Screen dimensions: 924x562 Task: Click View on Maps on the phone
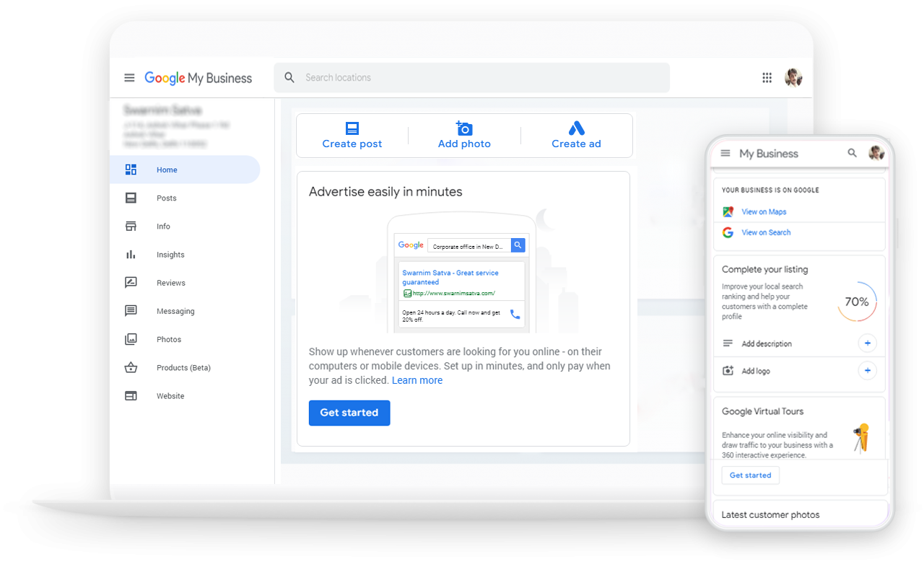coord(764,211)
